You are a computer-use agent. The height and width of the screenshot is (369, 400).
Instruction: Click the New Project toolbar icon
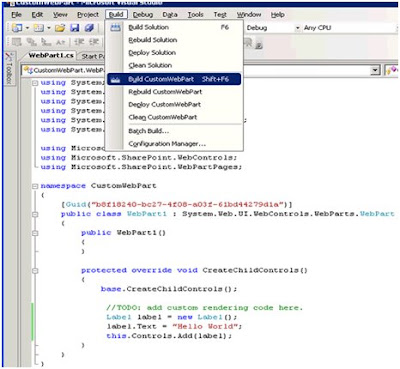pos(17,28)
